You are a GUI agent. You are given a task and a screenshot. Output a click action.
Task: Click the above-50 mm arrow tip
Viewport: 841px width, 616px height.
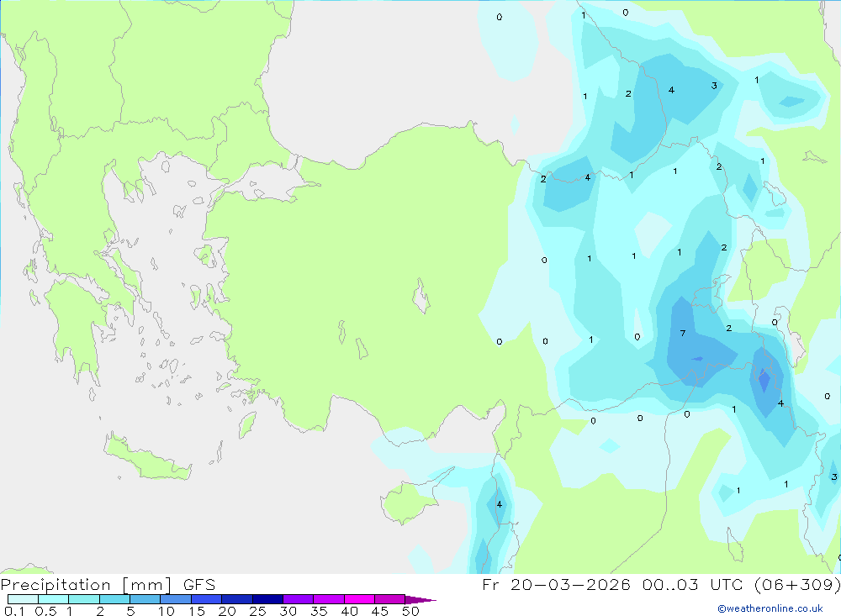(x=420, y=599)
